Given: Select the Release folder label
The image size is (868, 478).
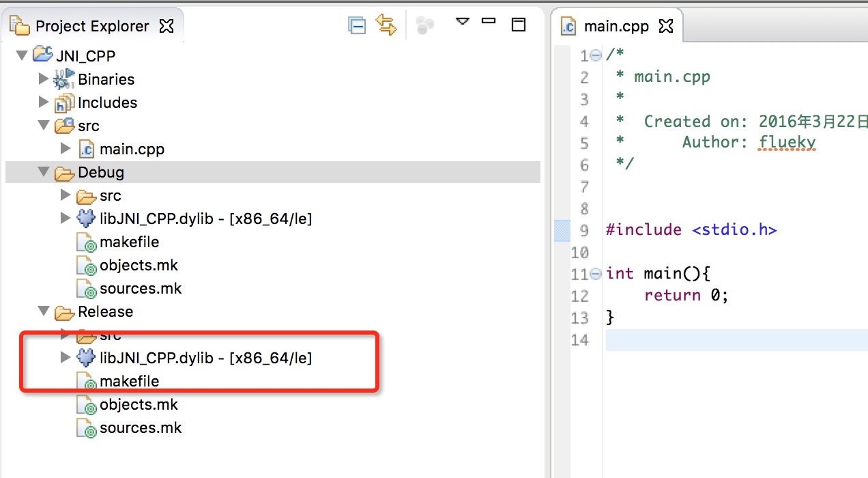Looking at the screenshot, I should (x=105, y=311).
